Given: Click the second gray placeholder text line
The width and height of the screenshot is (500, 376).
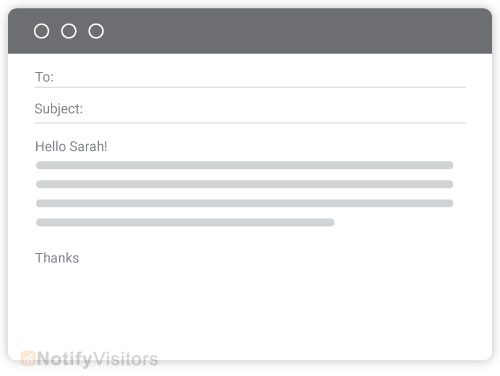Looking at the screenshot, I should pyautogui.click(x=245, y=184).
